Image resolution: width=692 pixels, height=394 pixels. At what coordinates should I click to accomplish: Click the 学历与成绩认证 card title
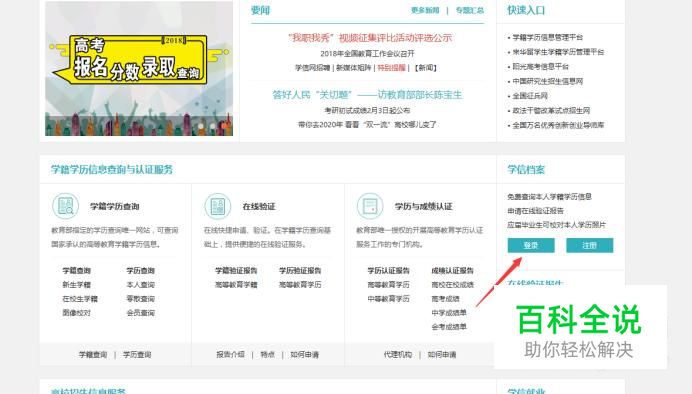pos(423,206)
